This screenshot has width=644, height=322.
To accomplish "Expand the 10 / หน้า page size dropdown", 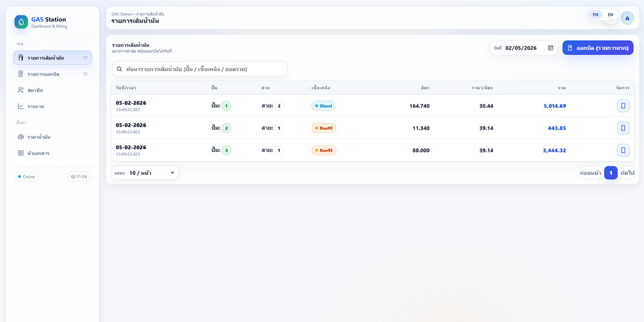I will click(145, 173).
